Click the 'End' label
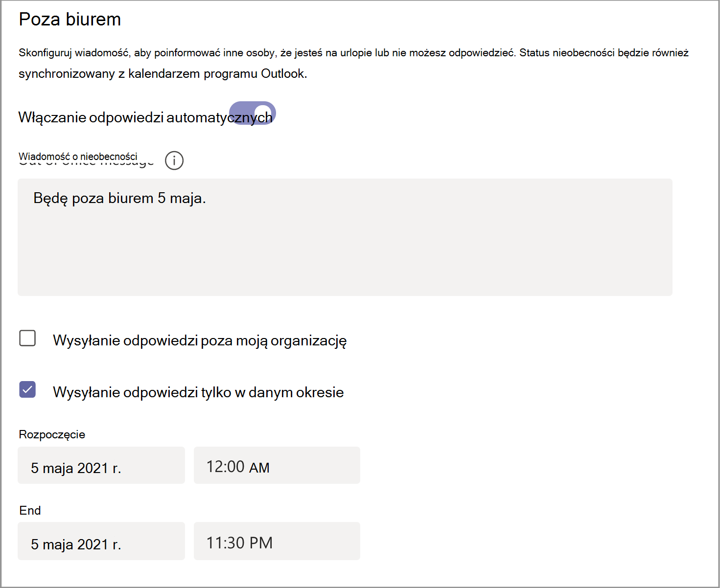Screen dimensions: 720x588 tap(30, 510)
